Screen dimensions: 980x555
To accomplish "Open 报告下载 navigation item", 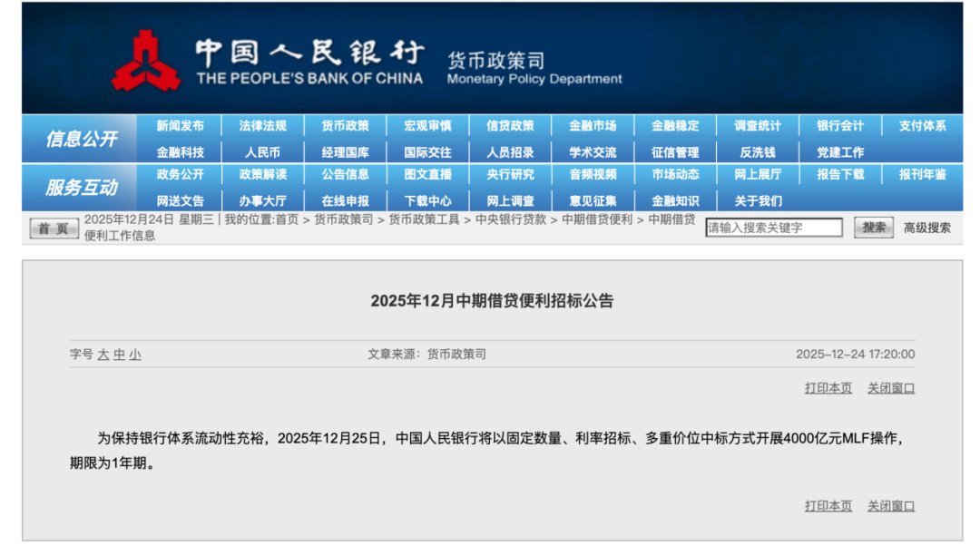I will point(840,175).
